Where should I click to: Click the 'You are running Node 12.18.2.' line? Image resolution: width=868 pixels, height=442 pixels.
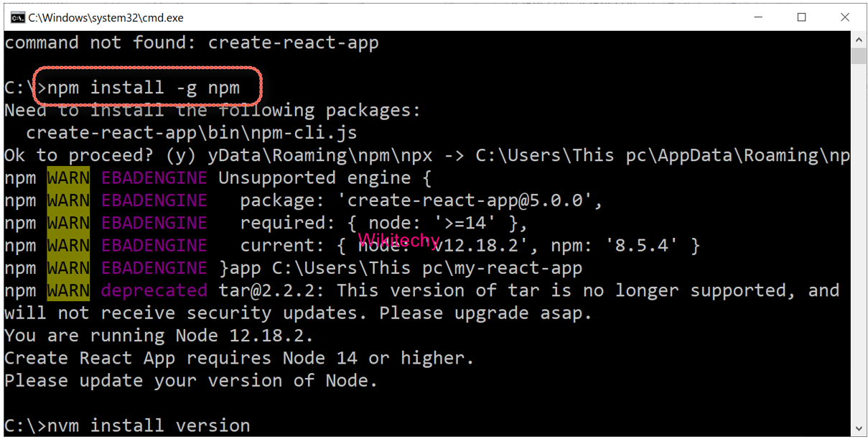(159, 336)
